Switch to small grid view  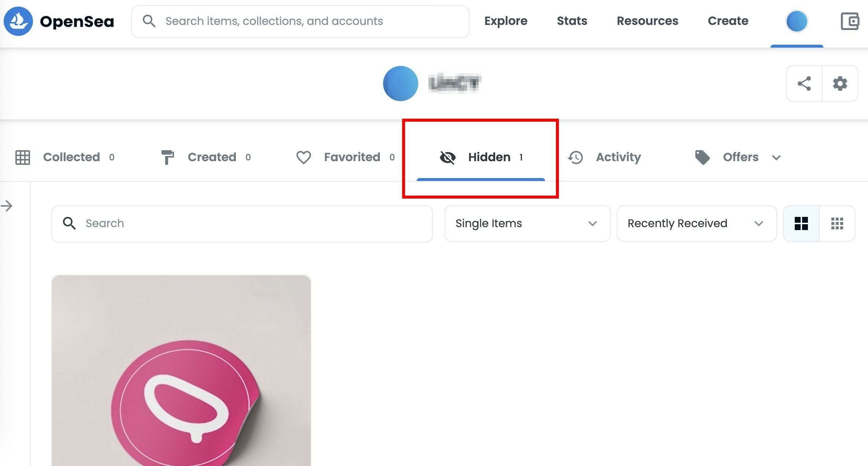pyautogui.click(x=837, y=223)
